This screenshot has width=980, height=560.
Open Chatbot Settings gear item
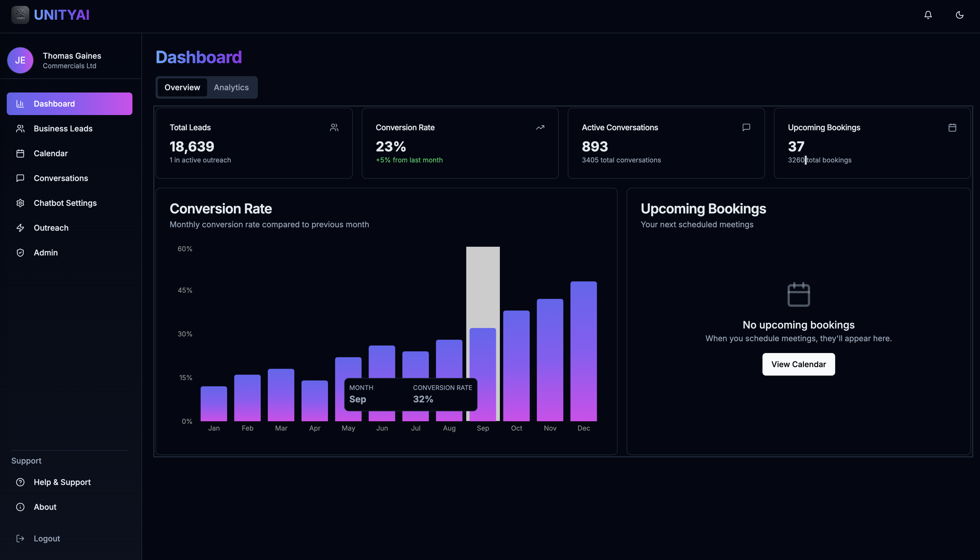(65, 203)
